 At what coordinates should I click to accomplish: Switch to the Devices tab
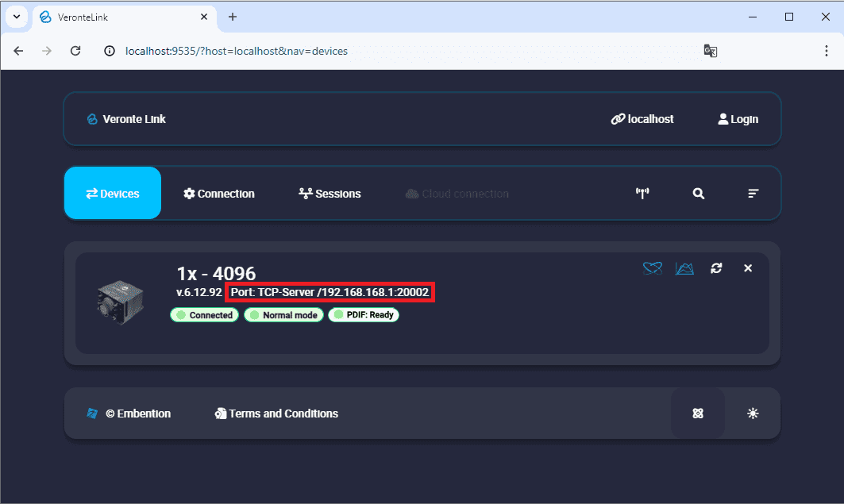[113, 194]
